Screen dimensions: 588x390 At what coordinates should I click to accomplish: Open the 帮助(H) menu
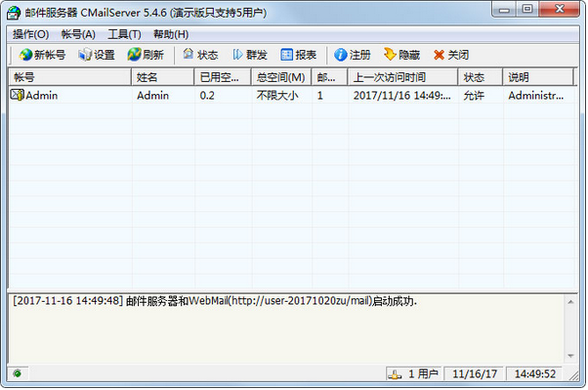point(171,34)
